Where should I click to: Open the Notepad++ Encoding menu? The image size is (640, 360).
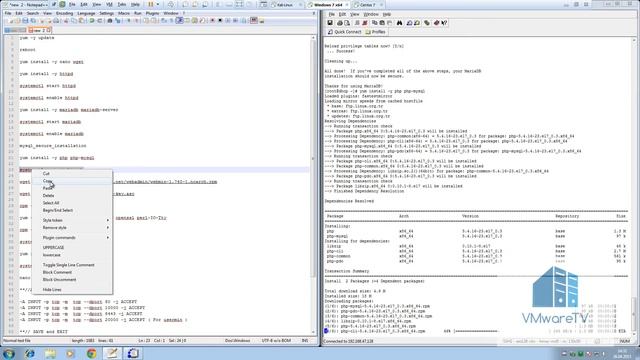click(x=64, y=13)
